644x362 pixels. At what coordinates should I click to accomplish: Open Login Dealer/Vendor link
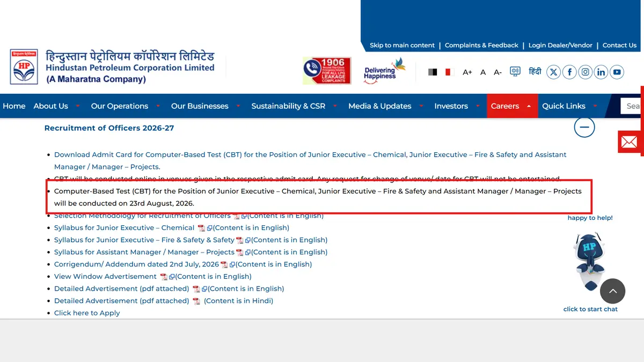point(560,46)
